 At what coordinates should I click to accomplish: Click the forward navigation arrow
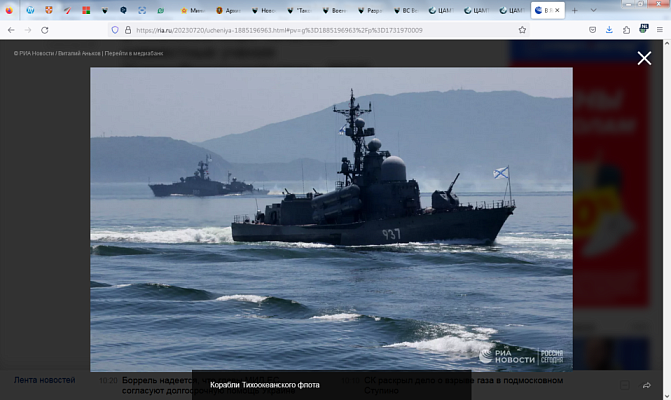coord(28,30)
